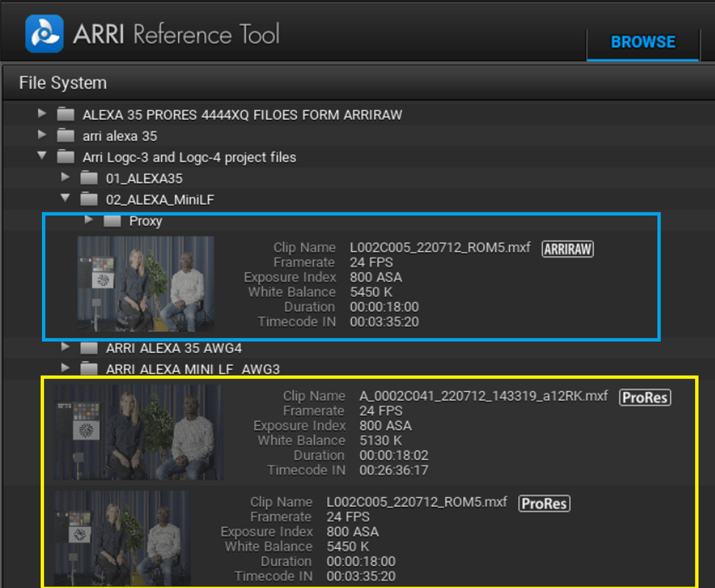The width and height of the screenshot is (715, 588).
Task: Select the ALEXA 35 PRORES 4444XQ folder icon
Action: click(x=65, y=114)
